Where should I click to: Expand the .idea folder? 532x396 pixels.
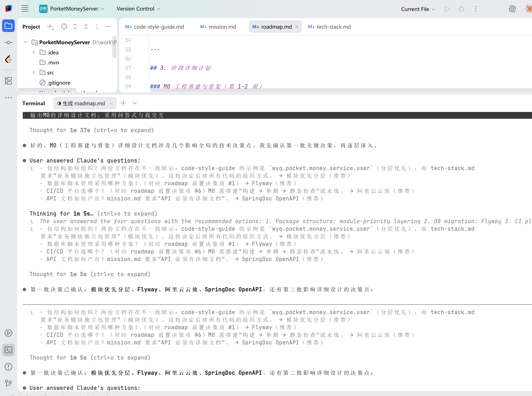(x=34, y=52)
